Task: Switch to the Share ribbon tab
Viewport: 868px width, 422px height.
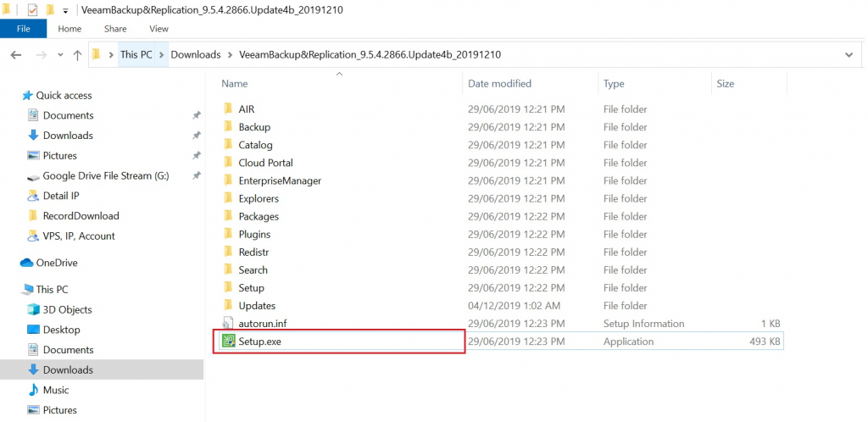Action: [x=115, y=29]
